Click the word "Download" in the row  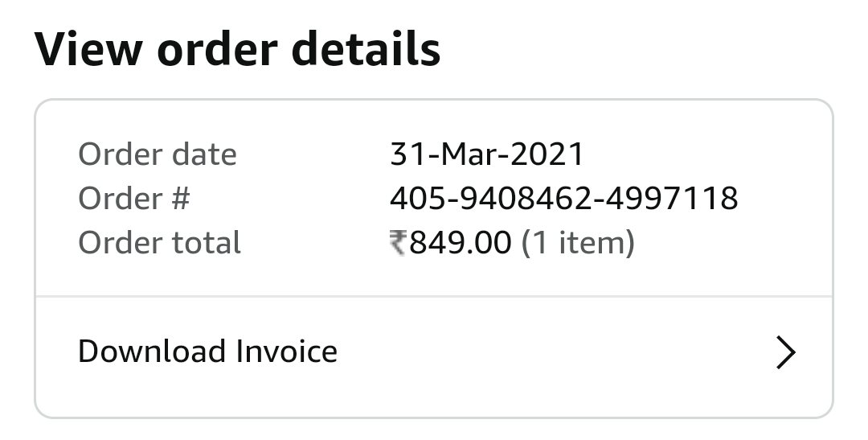(x=151, y=352)
